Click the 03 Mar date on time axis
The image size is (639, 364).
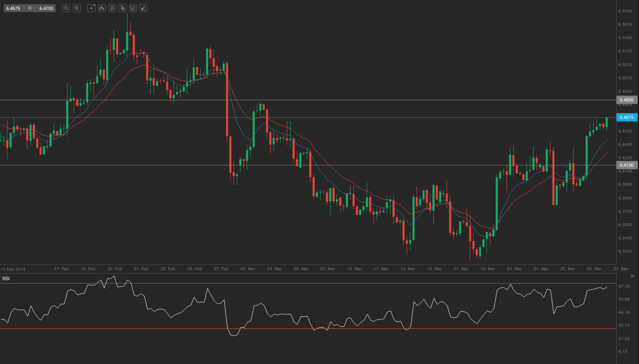tap(248, 269)
